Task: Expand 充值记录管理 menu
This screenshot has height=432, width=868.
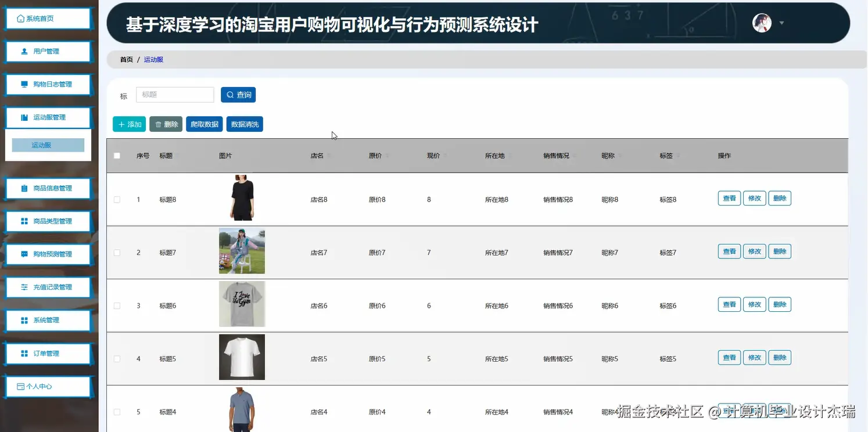Action: coord(48,287)
